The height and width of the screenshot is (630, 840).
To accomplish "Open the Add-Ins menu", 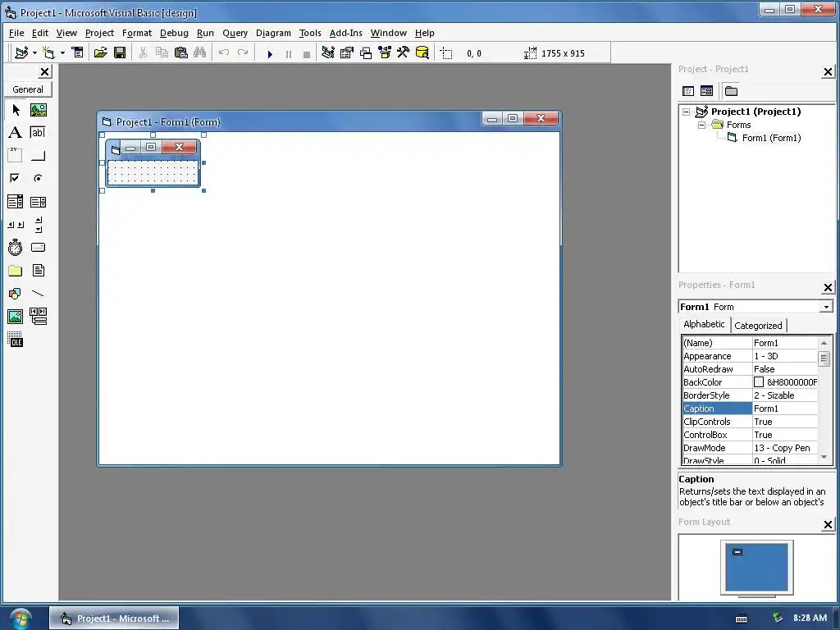I will click(345, 33).
